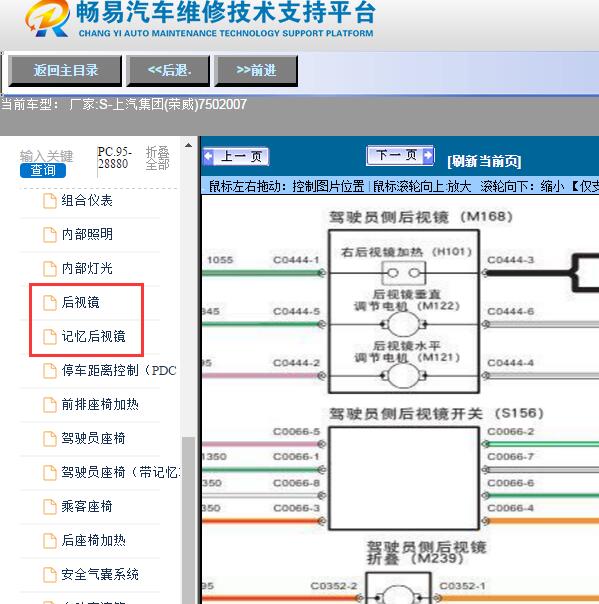The image size is (599, 604).
Task: Open the 内部灯光 tree item
Action: tap(87, 268)
